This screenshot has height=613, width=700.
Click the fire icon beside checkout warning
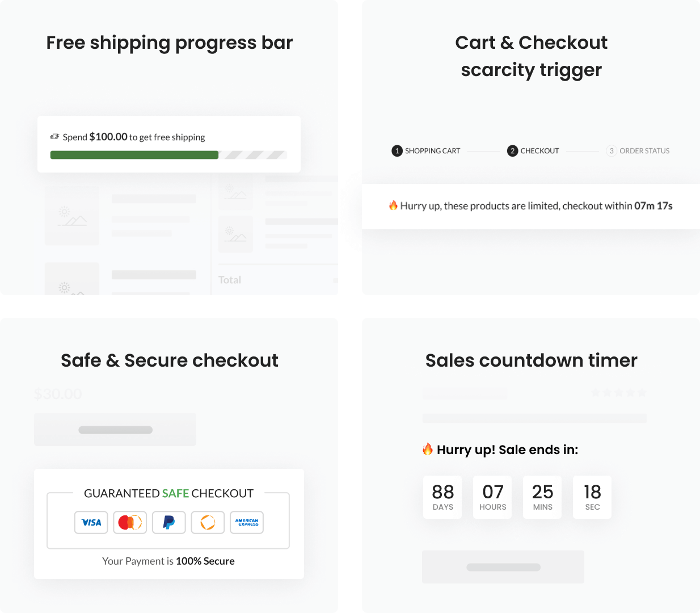(x=393, y=205)
